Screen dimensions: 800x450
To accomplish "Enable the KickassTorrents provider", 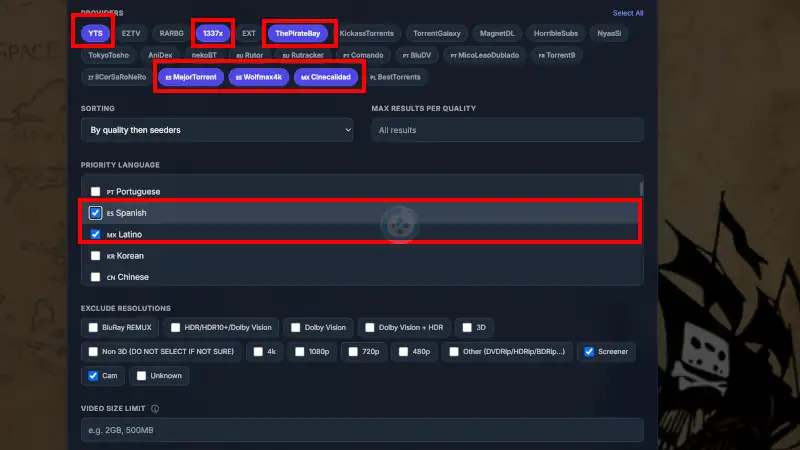I will pyautogui.click(x=366, y=33).
